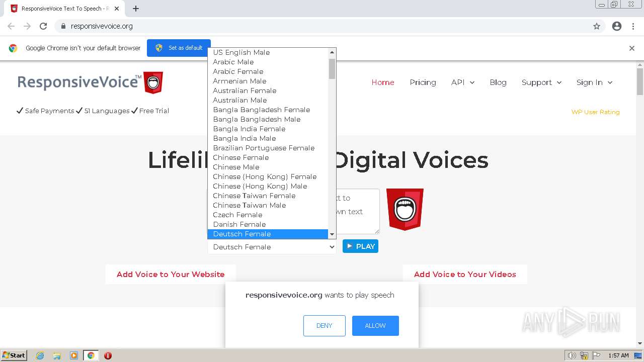Choose Arabic Female voice
This screenshot has height=362, width=644.
268,71
